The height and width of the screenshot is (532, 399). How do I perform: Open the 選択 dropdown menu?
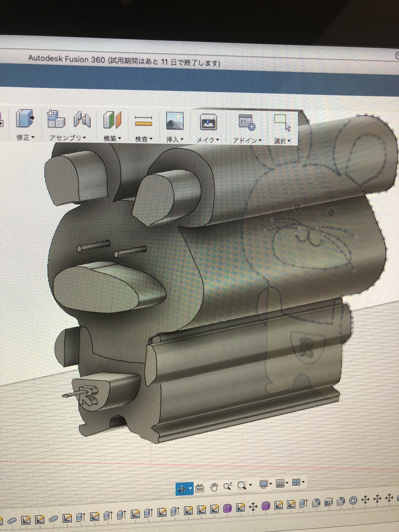pos(282,141)
